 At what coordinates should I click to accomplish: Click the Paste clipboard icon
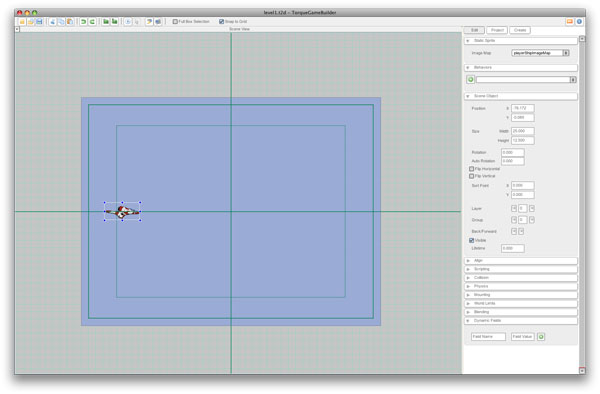click(70, 21)
